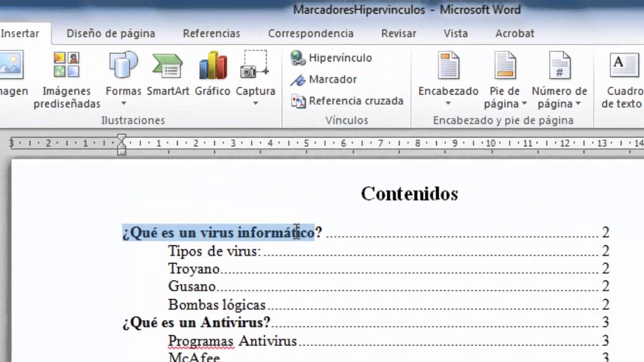Open the Diseño de página tab
The image size is (644, 362).
tap(111, 34)
